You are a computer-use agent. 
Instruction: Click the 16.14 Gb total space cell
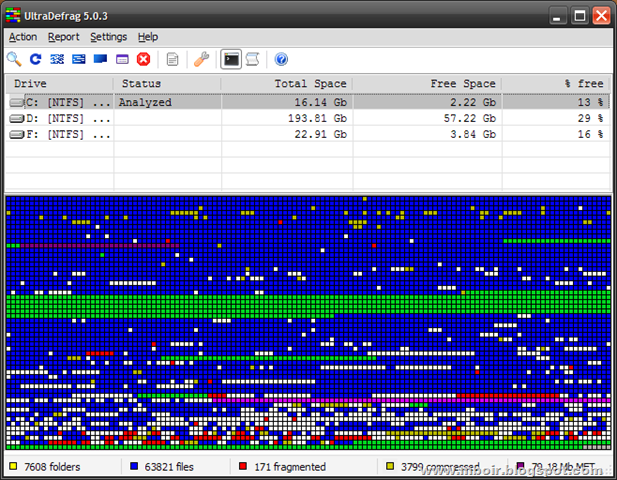(x=287, y=102)
